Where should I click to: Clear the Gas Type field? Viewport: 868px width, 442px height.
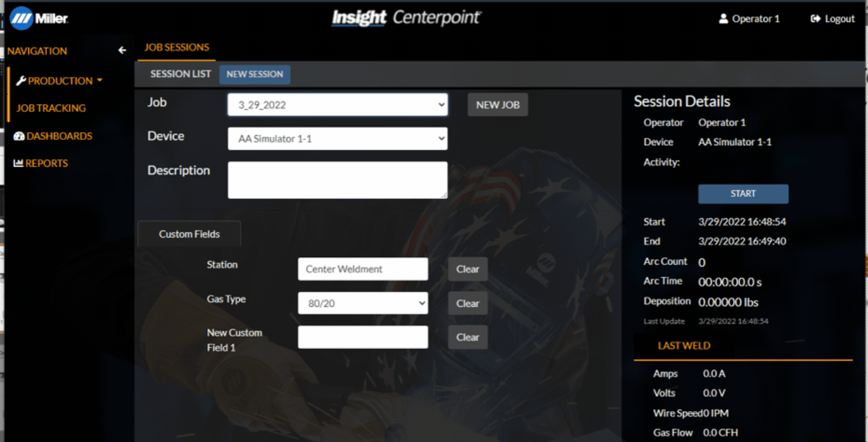click(467, 303)
